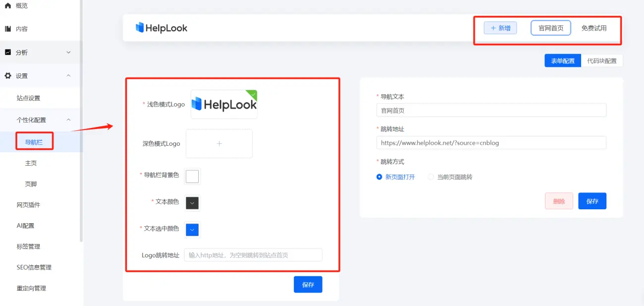
Task: Save the navigation item with 保存 beside 删除
Action: [592, 201]
